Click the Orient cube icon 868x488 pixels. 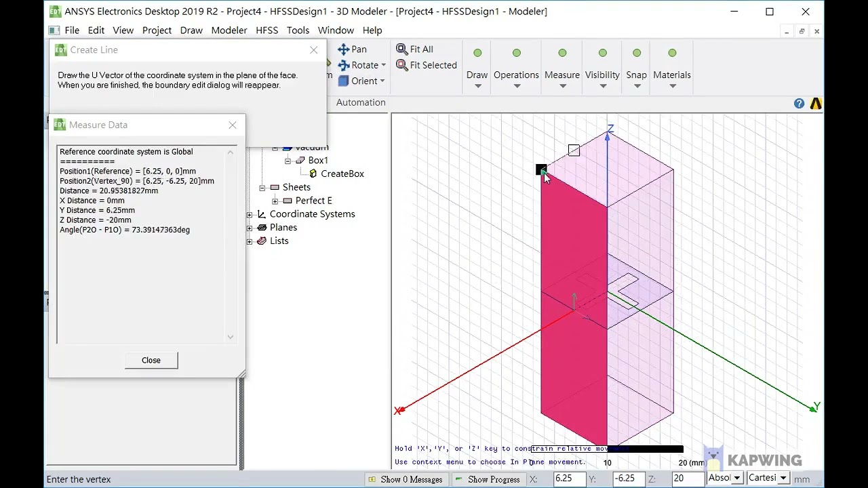343,81
